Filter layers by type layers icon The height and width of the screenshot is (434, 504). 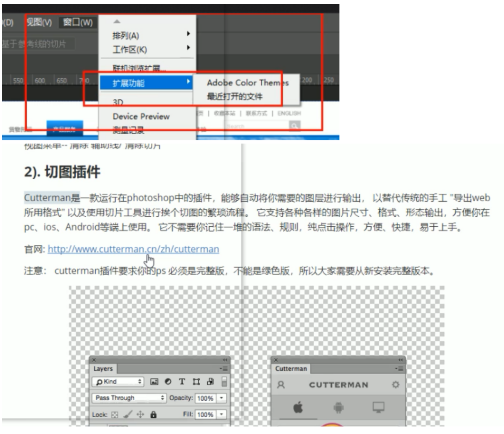tap(182, 381)
